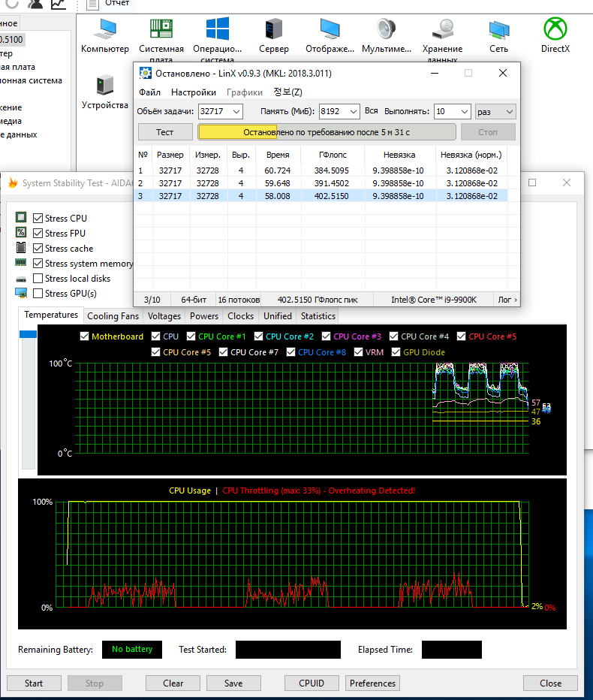This screenshot has height=700, width=593.
Task: Open the раз units dropdown
Action: click(495, 112)
